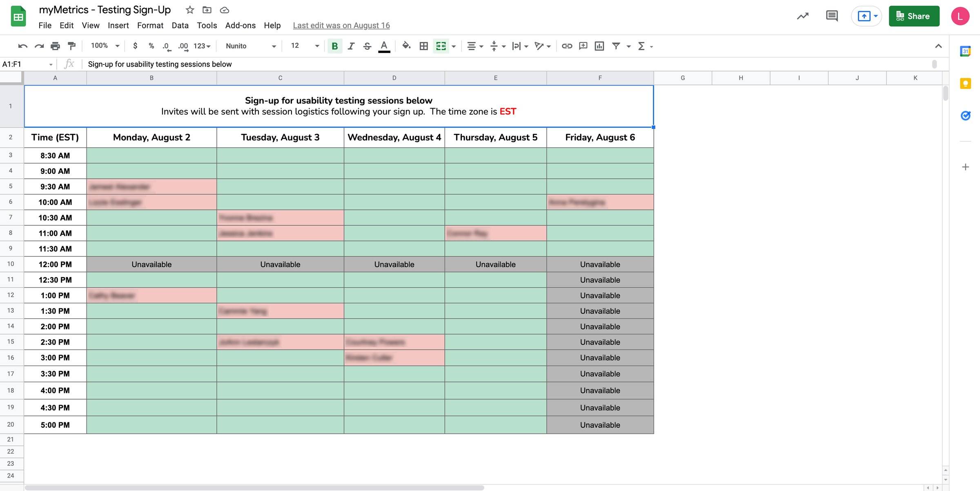Image resolution: width=980 pixels, height=491 pixels.
Task: Open the font size dropdown
Action: (305, 46)
